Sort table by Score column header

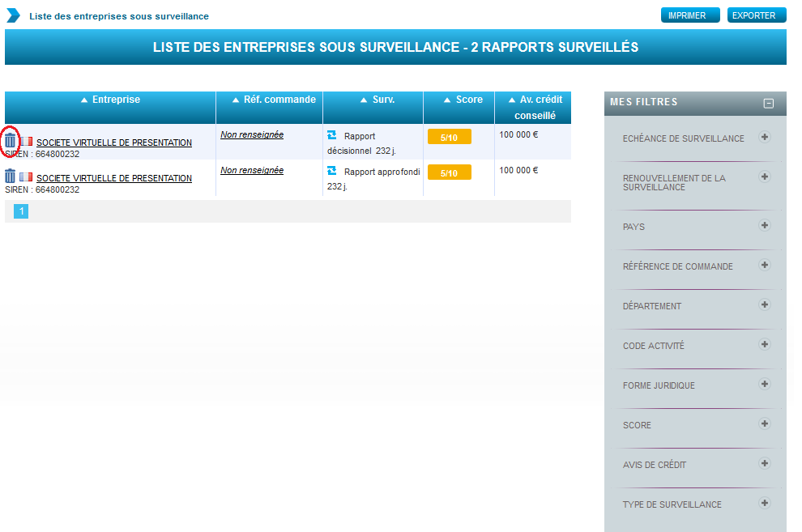463,100
